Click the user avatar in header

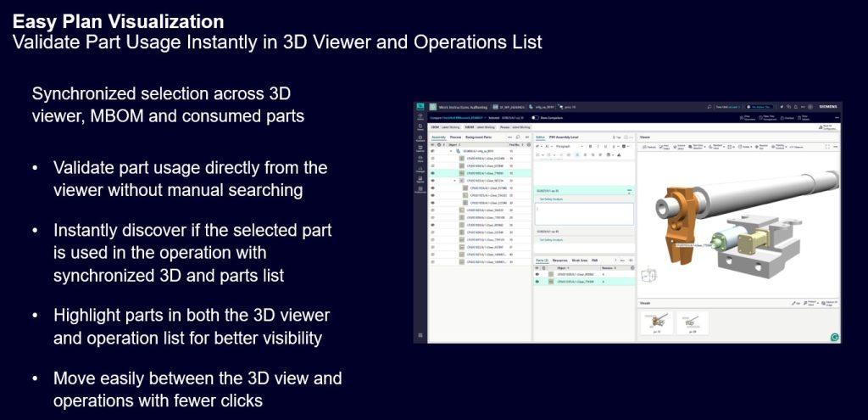(x=810, y=107)
